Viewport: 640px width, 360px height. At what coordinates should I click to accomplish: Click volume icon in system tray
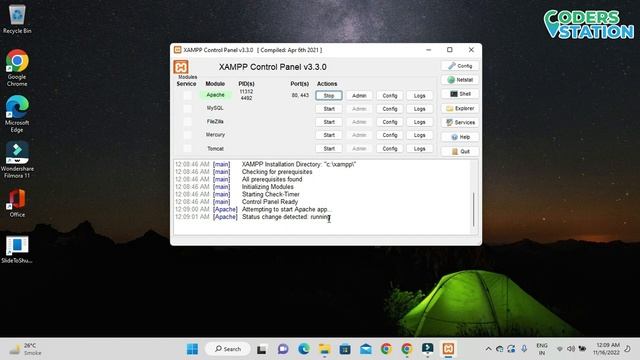pos(571,349)
